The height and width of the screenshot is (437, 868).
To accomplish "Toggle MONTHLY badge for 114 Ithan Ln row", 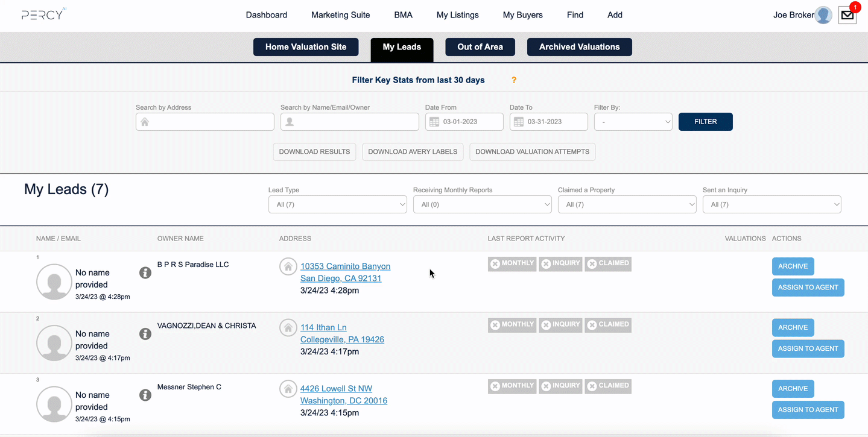I will coord(512,325).
